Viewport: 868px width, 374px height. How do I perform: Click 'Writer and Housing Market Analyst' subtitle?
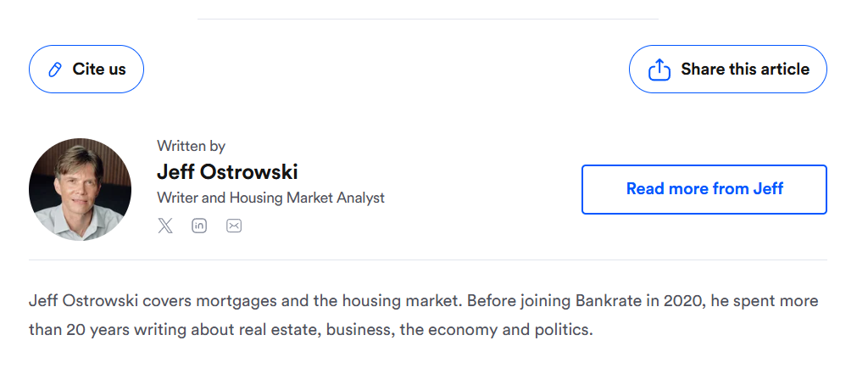[270, 198]
